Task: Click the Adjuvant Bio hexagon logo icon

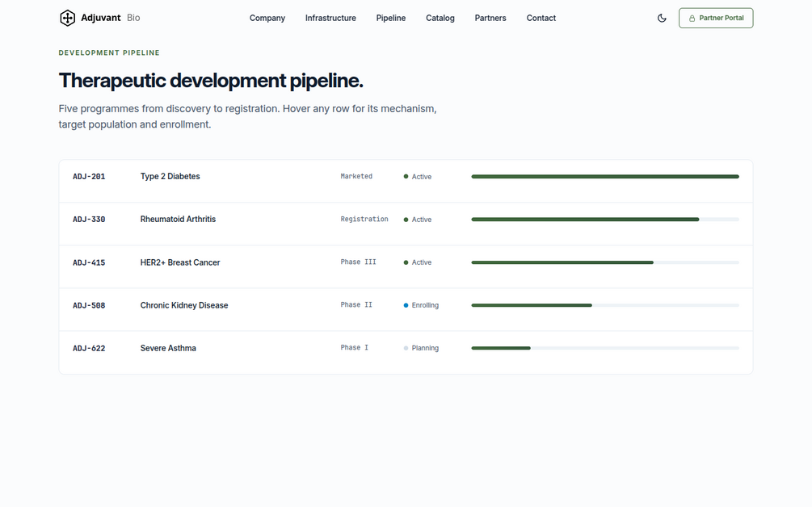Action: click(67, 18)
